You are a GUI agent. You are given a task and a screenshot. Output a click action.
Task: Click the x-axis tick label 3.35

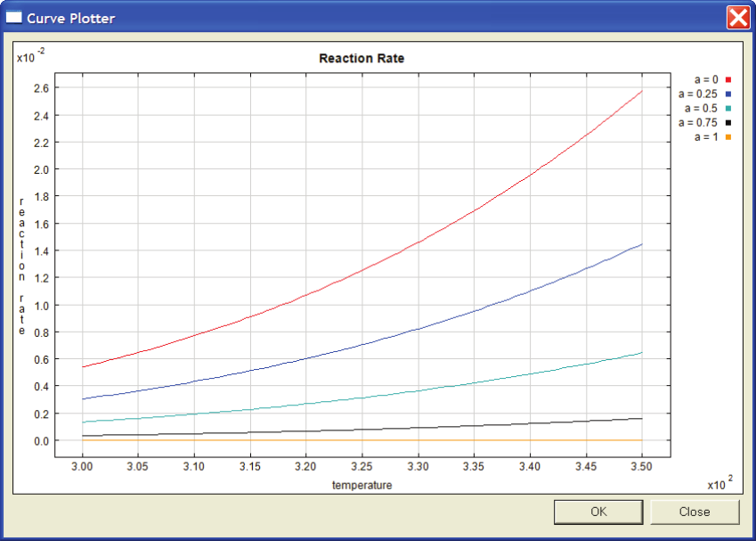(x=474, y=467)
